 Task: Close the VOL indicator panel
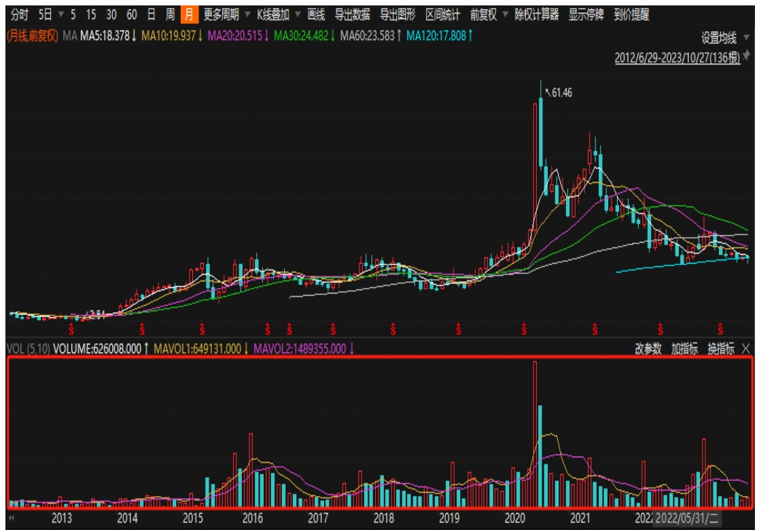point(746,349)
